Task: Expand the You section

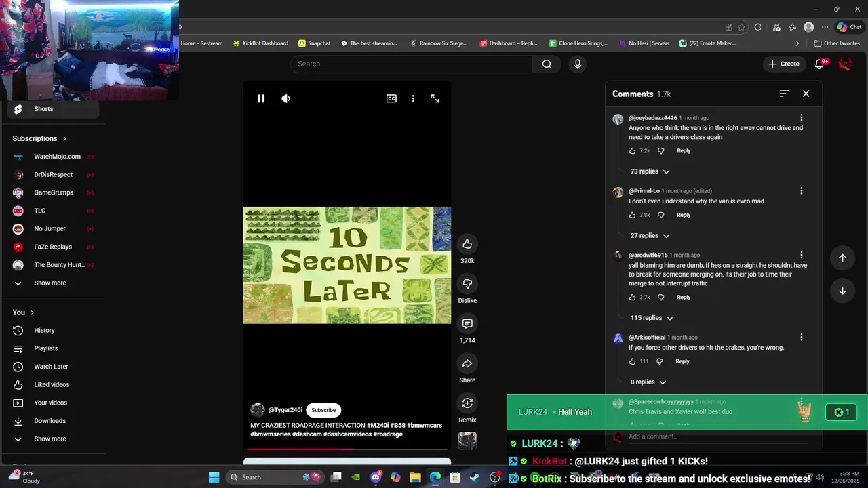Action: click(x=23, y=312)
